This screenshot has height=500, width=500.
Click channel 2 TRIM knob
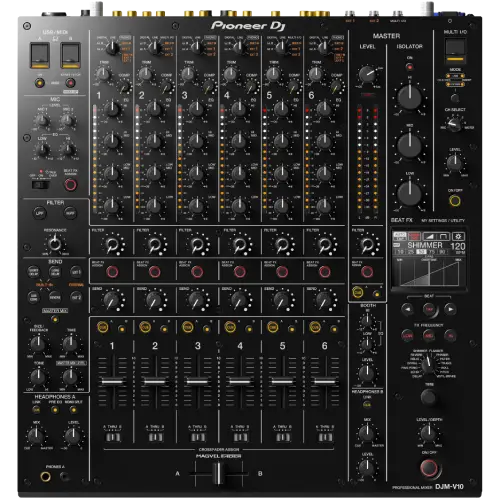coord(145,74)
